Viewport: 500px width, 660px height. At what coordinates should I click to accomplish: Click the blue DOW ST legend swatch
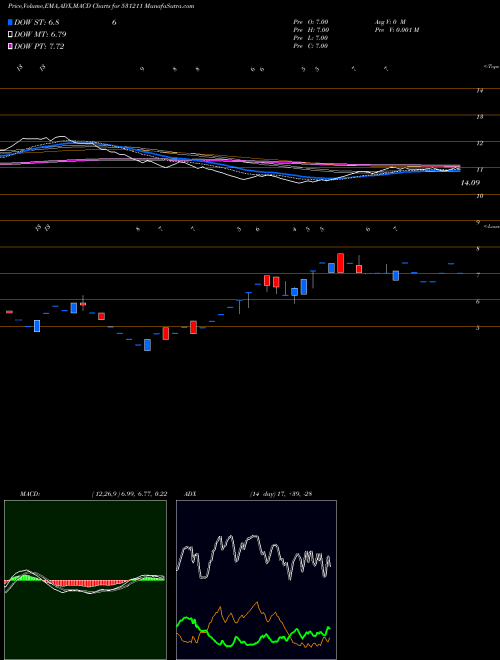(10, 22)
